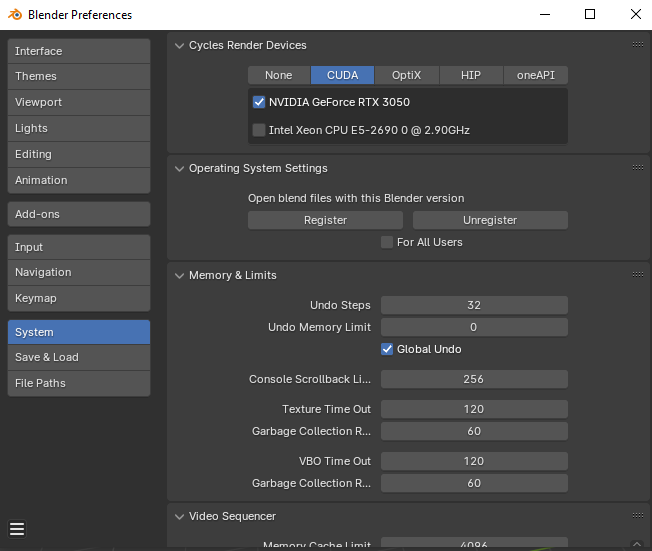Click the Blender logo in title bar
Image resolution: width=652 pixels, height=551 pixels.
point(15,15)
